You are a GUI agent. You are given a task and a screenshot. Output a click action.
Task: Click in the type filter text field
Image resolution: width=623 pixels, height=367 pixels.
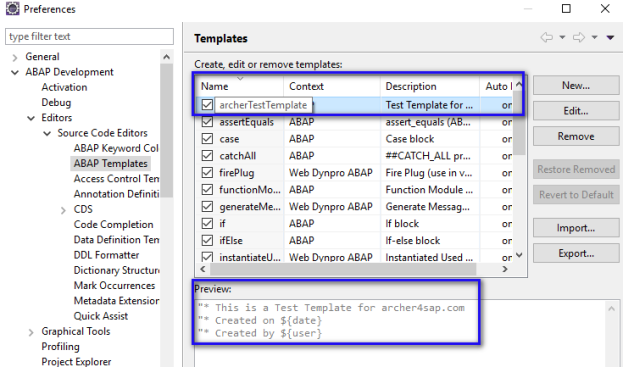coord(89,37)
